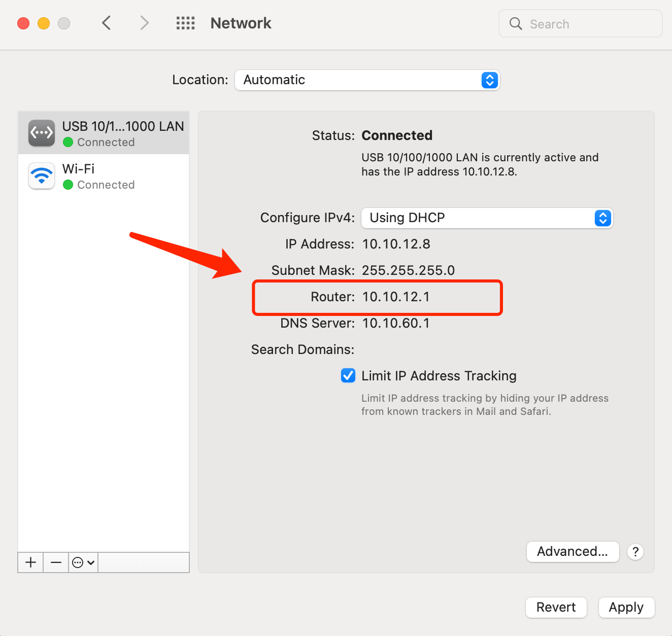Go back with the left chevron

pyautogui.click(x=106, y=23)
